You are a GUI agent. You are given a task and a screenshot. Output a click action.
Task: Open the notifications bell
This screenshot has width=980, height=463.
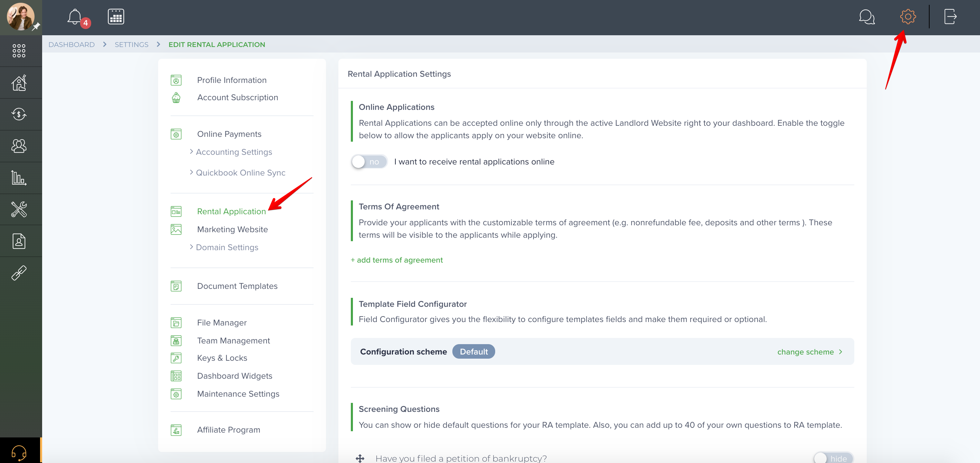pos(75,17)
